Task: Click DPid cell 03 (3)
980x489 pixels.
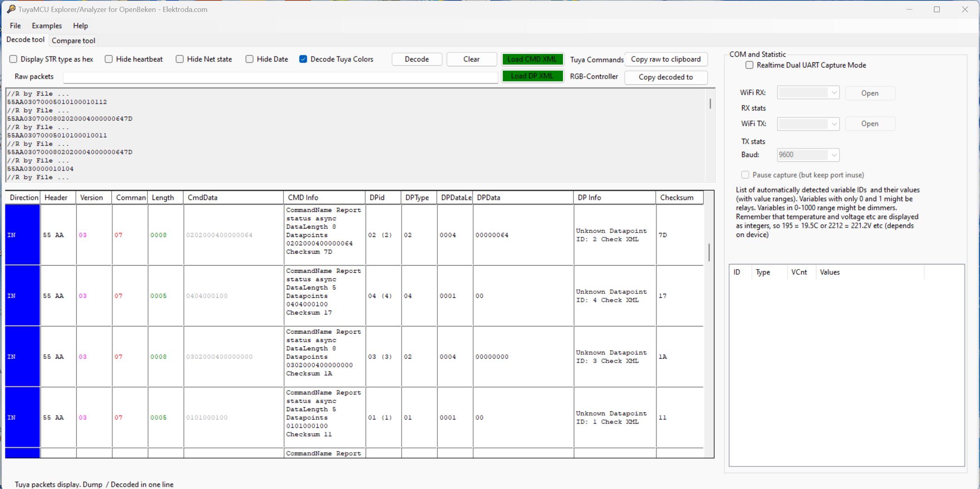Action: pyautogui.click(x=383, y=357)
